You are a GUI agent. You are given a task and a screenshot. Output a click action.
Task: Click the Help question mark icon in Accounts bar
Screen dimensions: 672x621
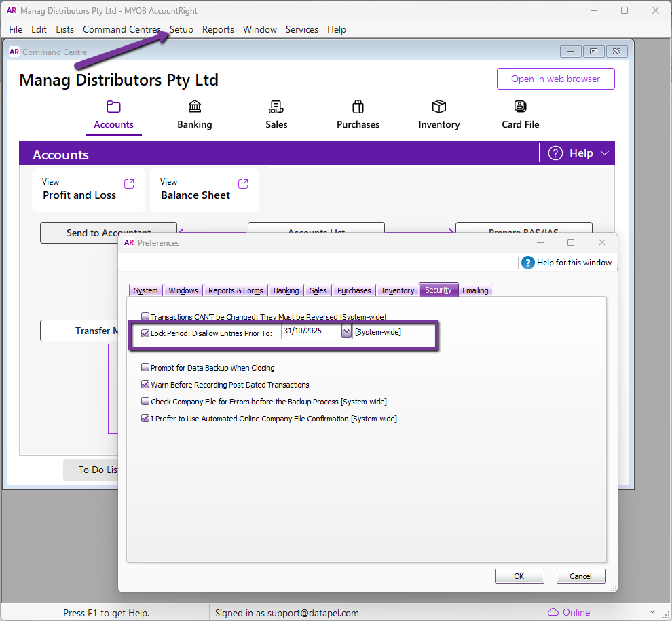[x=555, y=153]
